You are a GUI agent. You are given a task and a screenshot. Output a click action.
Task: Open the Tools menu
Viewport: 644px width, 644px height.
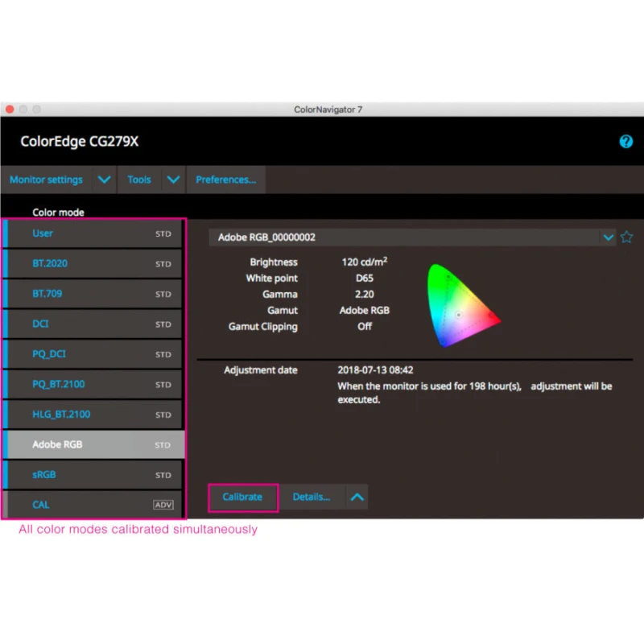pyautogui.click(x=138, y=180)
